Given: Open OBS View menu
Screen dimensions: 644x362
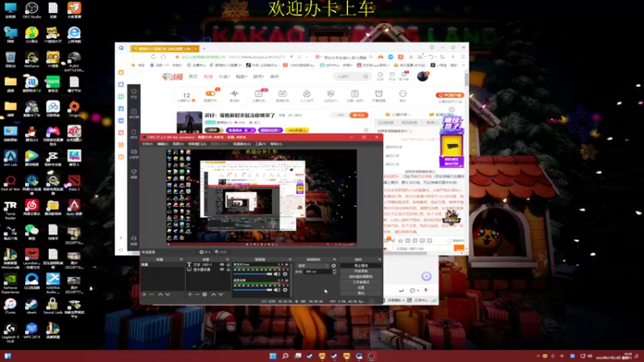Looking at the screenshot, I should [x=178, y=144].
